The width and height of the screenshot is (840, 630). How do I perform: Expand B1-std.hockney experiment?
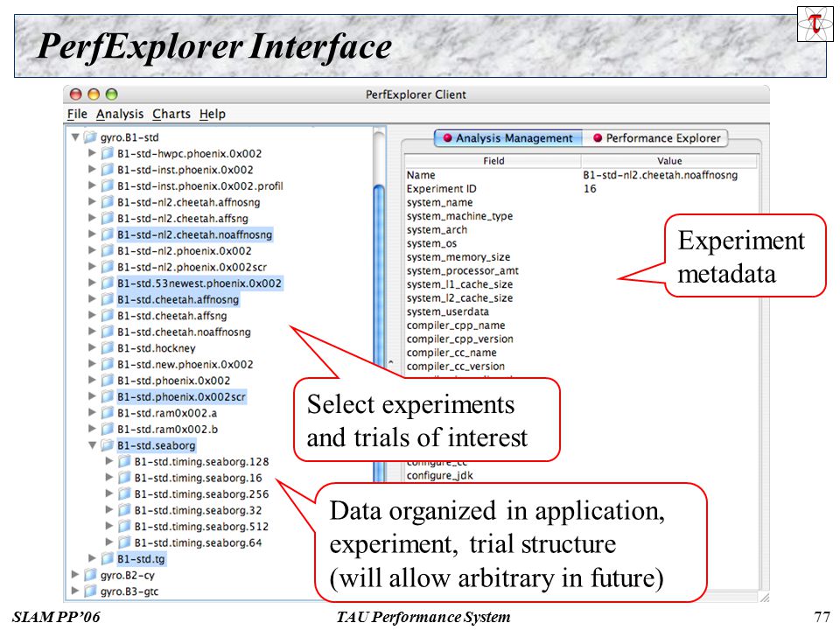[92, 347]
